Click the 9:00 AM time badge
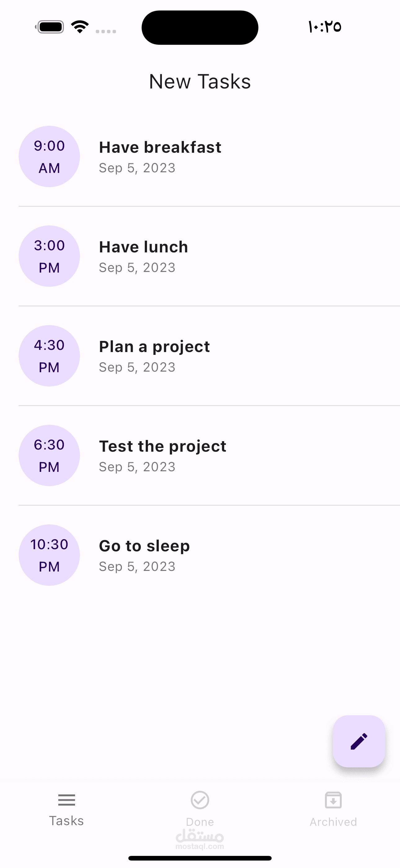 [x=49, y=156]
